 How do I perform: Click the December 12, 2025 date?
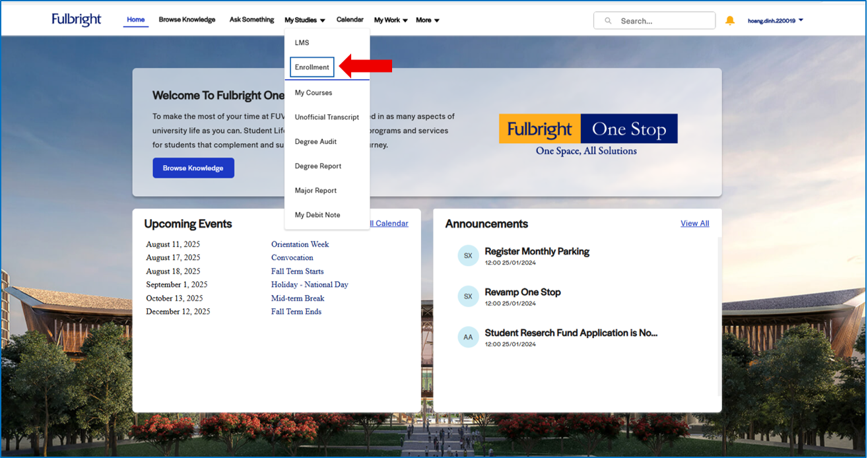(178, 312)
